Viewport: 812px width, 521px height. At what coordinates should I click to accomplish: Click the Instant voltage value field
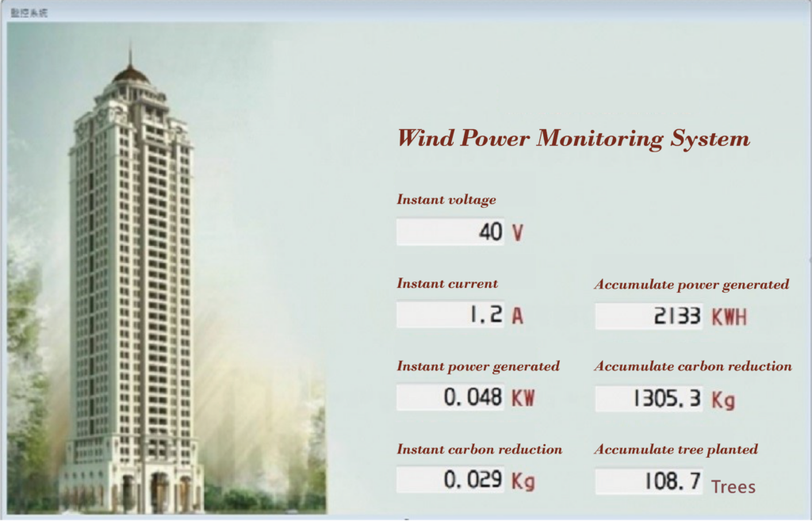tap(450, 232)
